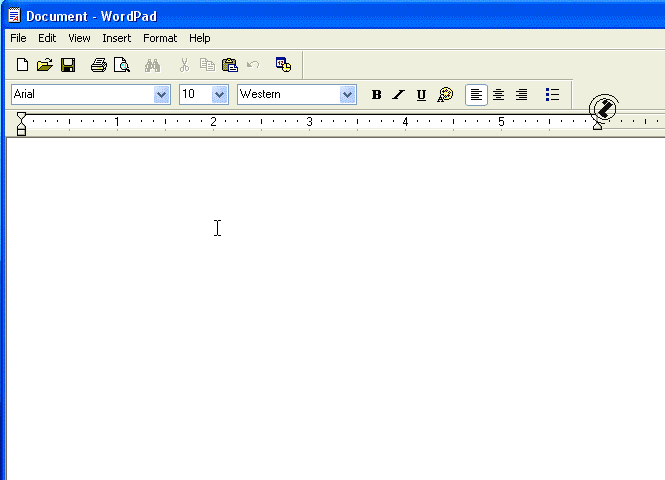Open Print Preview from the toolbar

click(x=122, y=65)
